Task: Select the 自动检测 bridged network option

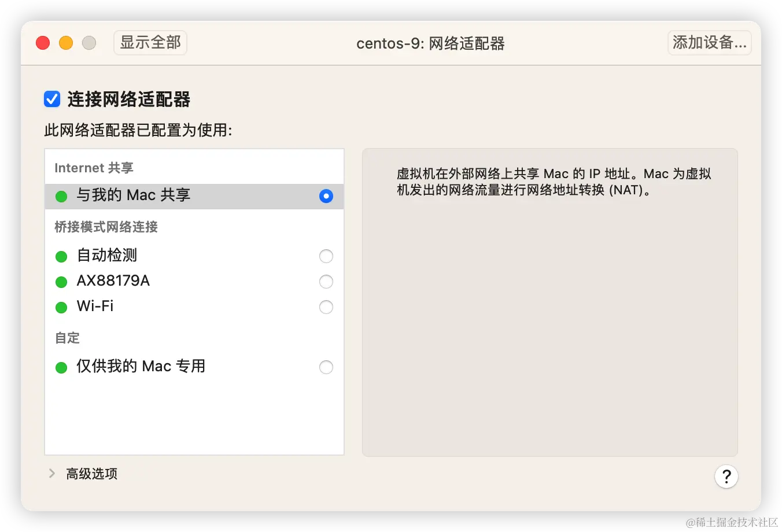Action: click(x=326, y=256)
